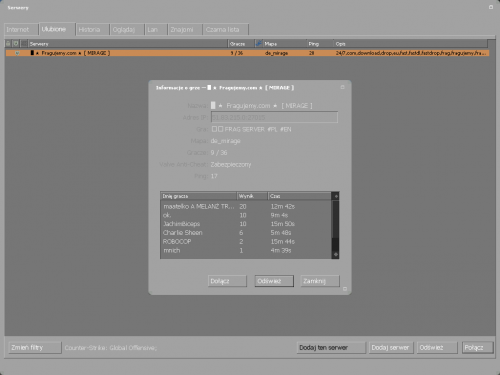This screenshot has width=500, height=375.
Task: Sort by replay column icon next to Mapa
Action: pos(258,44)
